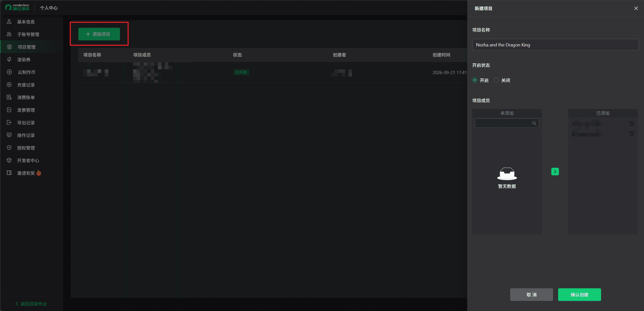The width and height of the screenshot is (644, 311).
Task: Select 项目管理 in sidebar
Action: point(32,47)
